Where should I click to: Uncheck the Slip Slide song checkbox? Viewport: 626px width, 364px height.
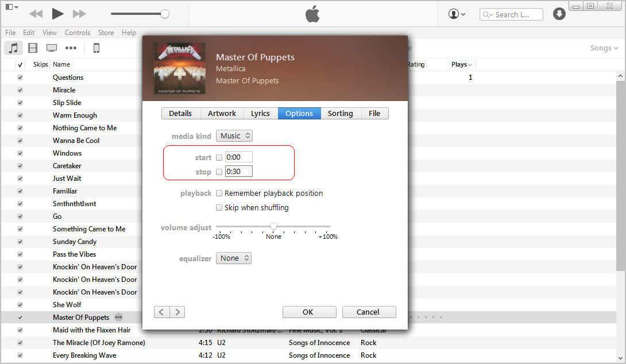(x=20, y=103)
